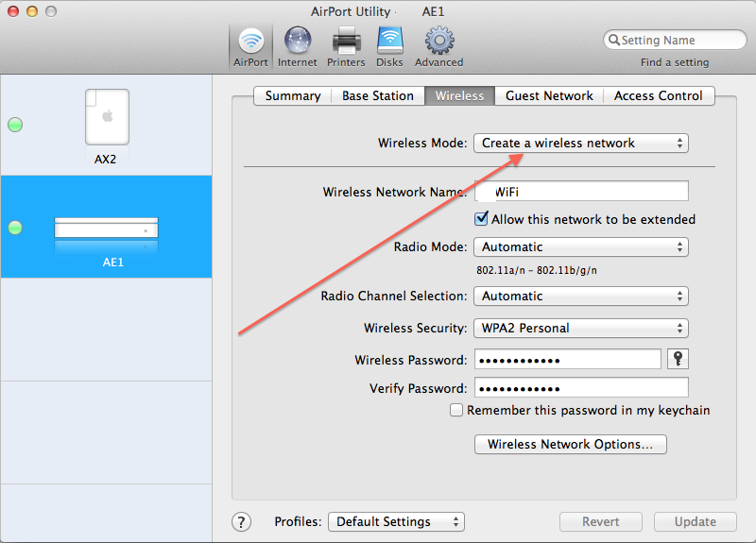The image size is (756, 543).
Task: Switch to the Guest Network tab
Action: [549, 96]
